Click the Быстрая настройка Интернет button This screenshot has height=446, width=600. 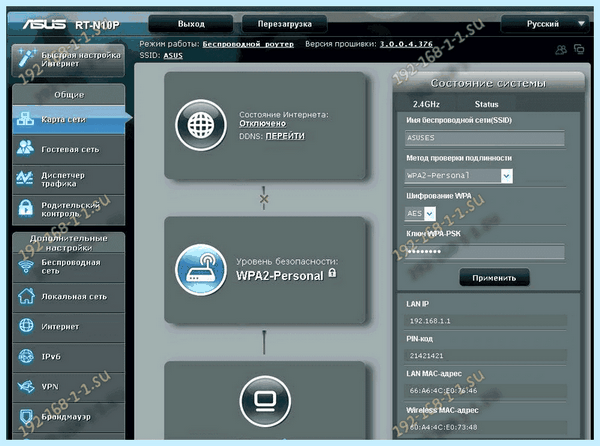click(68, 59)
